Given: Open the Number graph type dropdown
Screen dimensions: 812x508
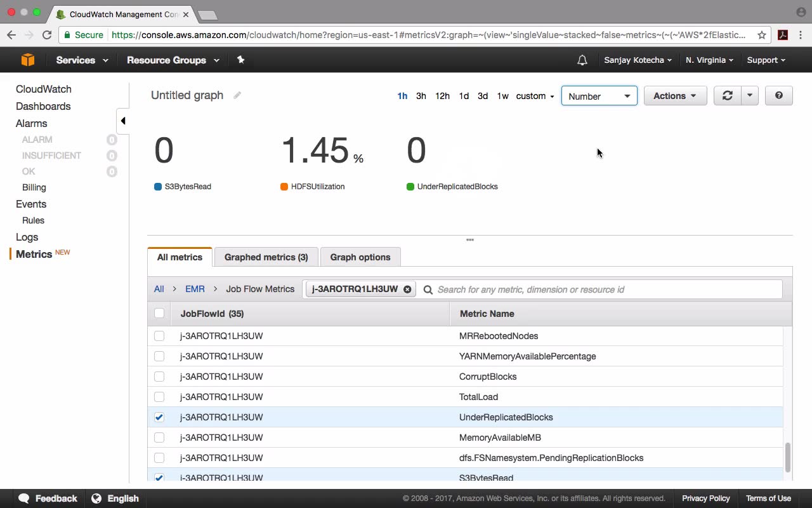Looking at the screenshot, I should [x=599, y=96].
